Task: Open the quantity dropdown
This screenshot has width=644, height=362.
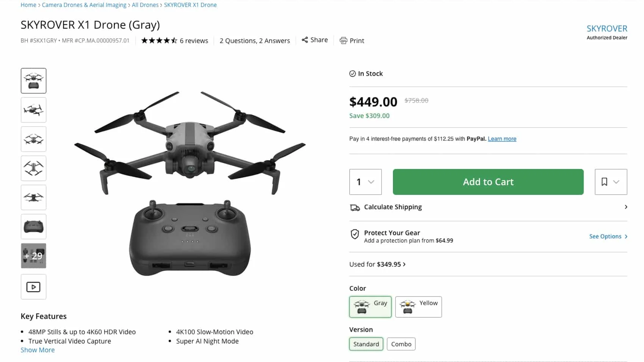Action: coord(365,182)
